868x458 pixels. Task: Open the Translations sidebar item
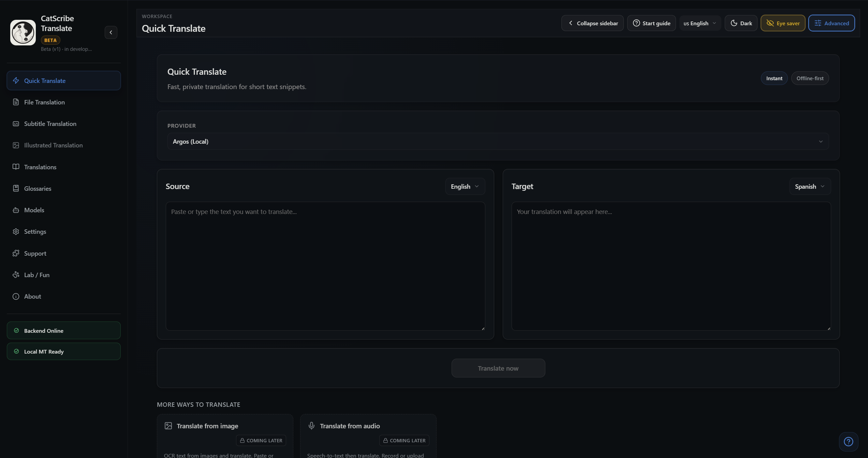[40, 167]
